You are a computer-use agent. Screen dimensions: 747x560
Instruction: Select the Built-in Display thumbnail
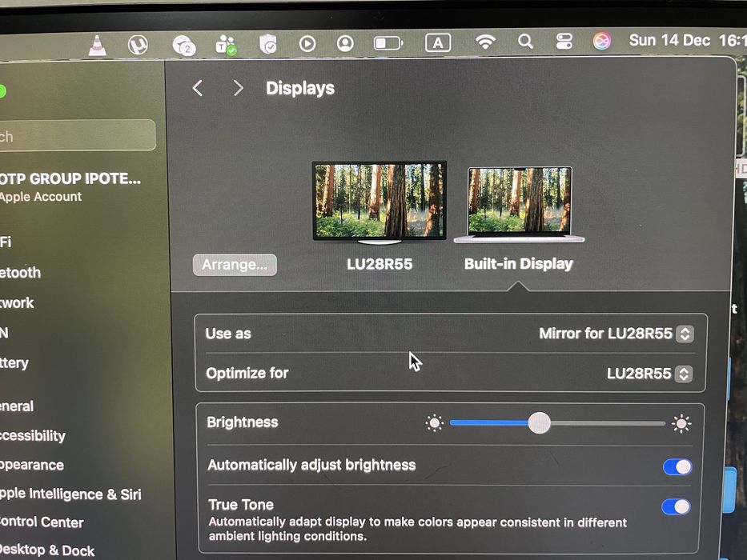click(520, 204)
